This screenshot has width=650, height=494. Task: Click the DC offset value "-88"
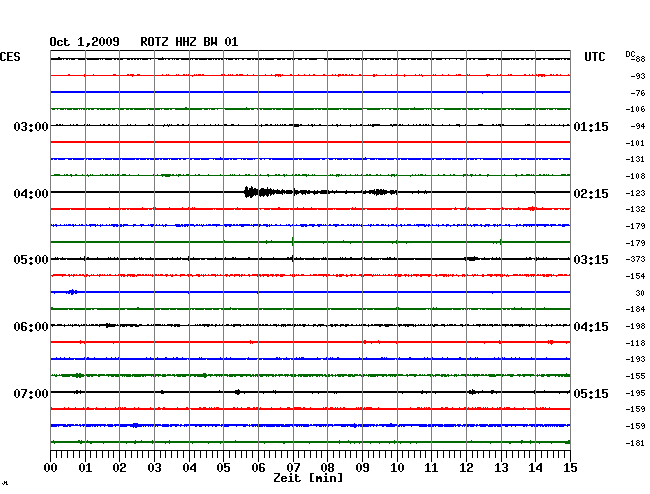[639, 59]
